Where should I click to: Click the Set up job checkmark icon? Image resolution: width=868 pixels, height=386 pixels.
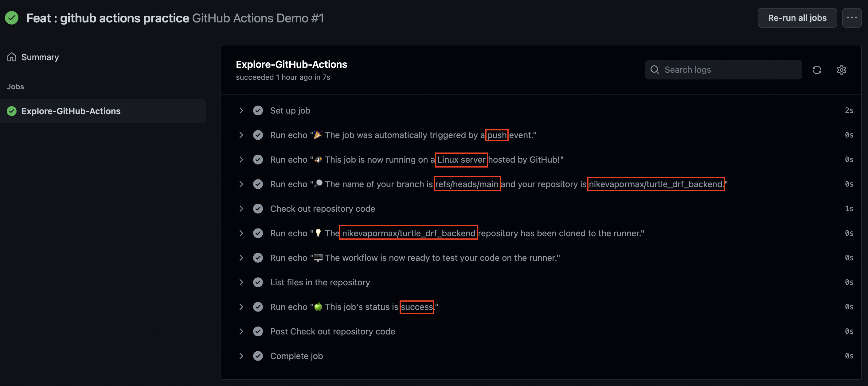point(258,110)
